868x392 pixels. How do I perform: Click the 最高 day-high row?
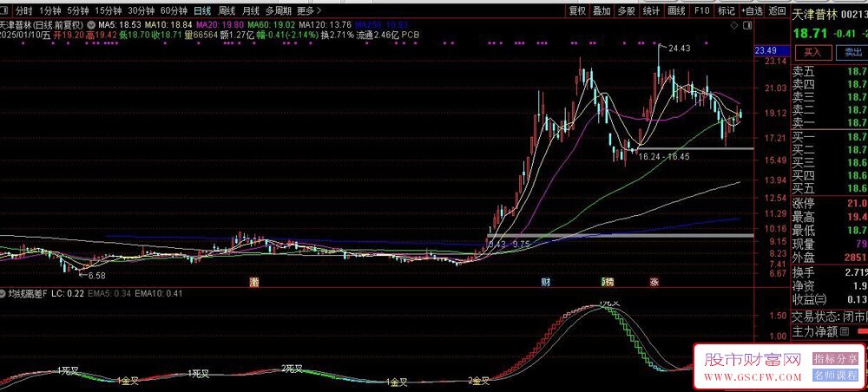click(830, 216)
